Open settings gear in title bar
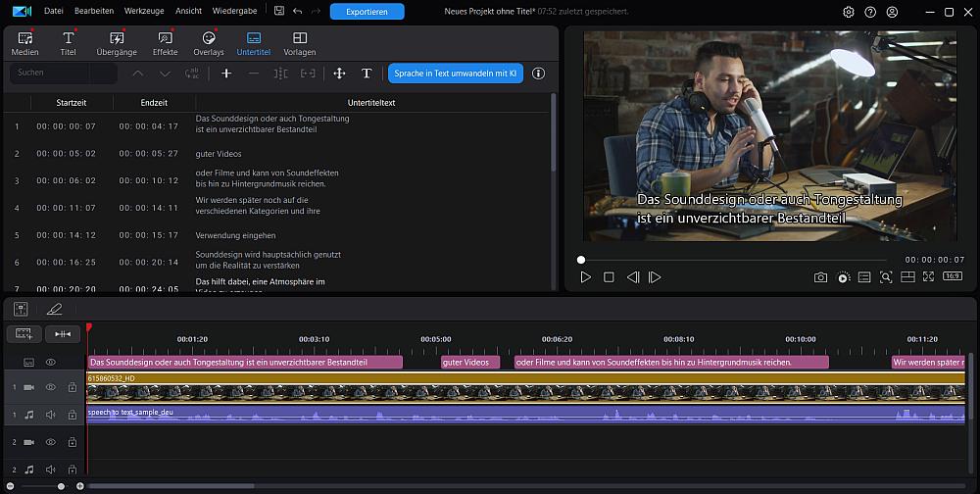 point(849,12)
